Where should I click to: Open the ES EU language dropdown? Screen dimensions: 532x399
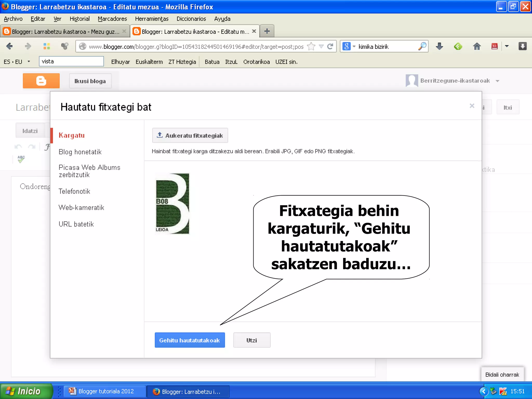pyautogui.click(x=29, y=62)
